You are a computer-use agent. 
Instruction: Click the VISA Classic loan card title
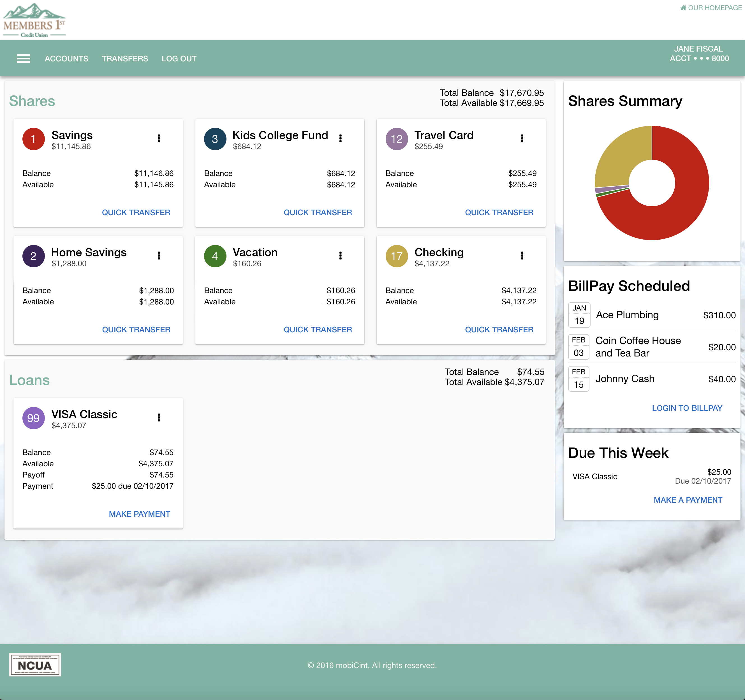pyautogui.click(x=84, y=414)
